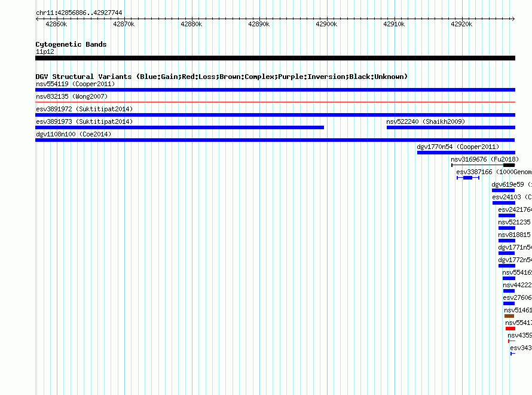The height and width of the screenshot is (395, 532).
Task: Select the blue bar under dgv1772n5
Action: click(x=507, y=266)
